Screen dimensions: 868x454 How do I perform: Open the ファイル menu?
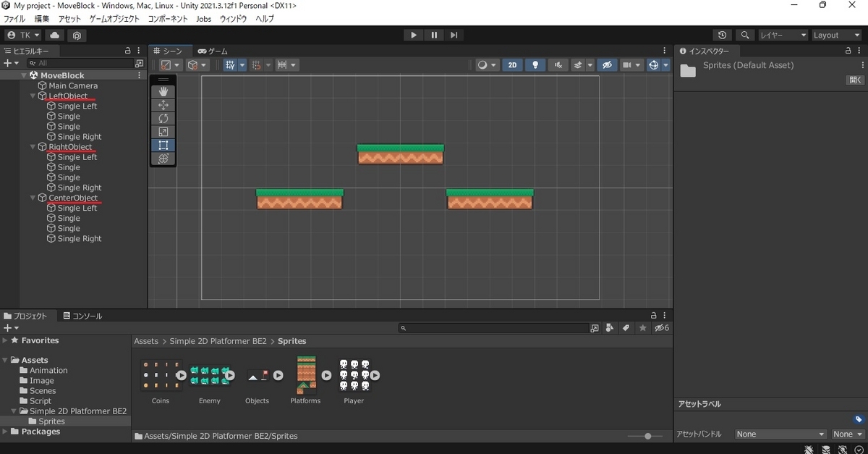pos(14,19)
